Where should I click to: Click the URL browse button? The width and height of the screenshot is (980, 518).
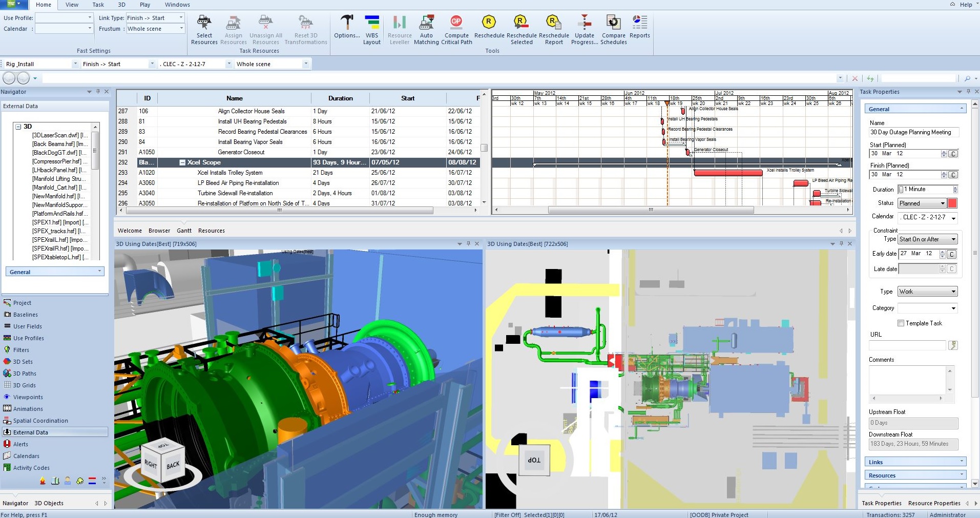(953, 345)
